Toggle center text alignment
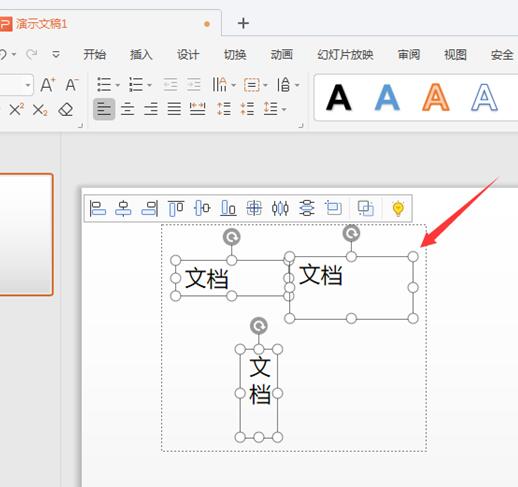The height and width of the screenshot is (487, 518). tap(128, 109)
